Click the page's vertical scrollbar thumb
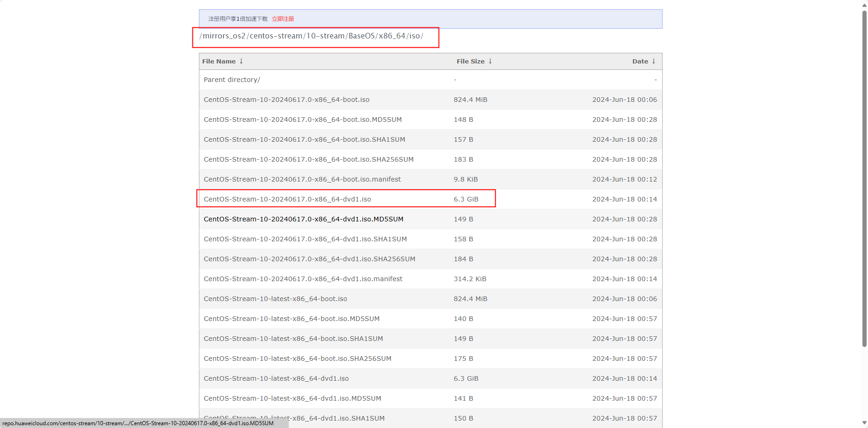The width and height of the screenshot is (868, 428). (864, 178)
